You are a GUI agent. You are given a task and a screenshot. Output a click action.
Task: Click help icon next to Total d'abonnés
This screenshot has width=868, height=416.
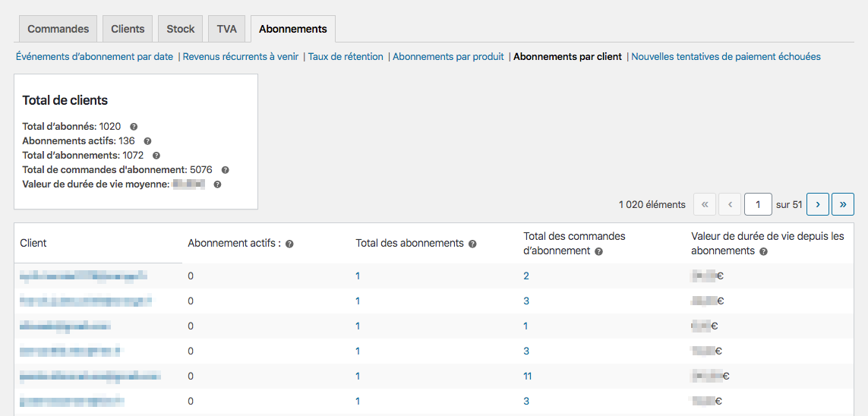coord(134,127)
